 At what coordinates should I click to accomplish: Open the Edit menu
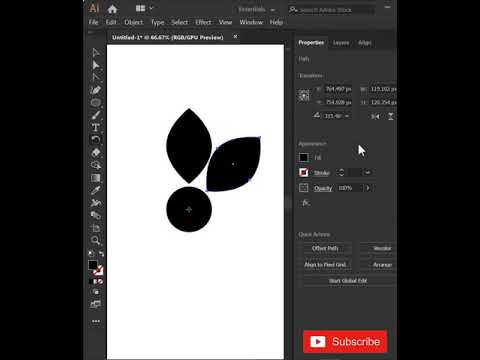coord(111,22)
